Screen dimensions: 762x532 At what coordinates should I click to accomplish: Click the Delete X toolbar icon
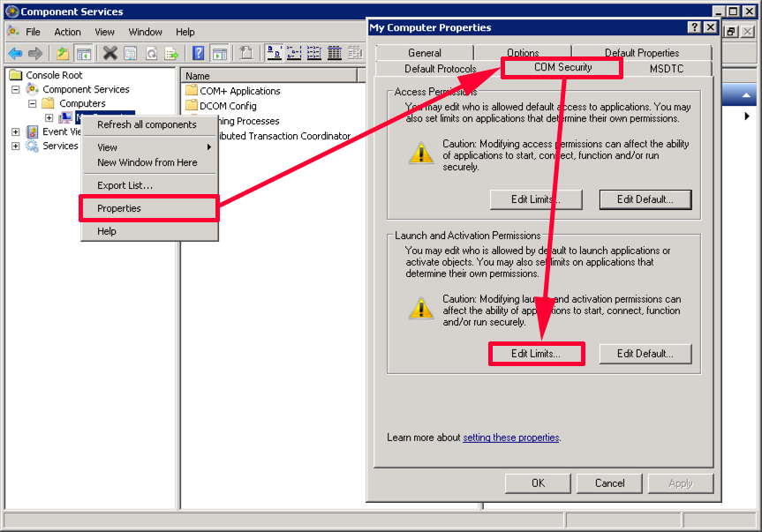click(110, 53)
